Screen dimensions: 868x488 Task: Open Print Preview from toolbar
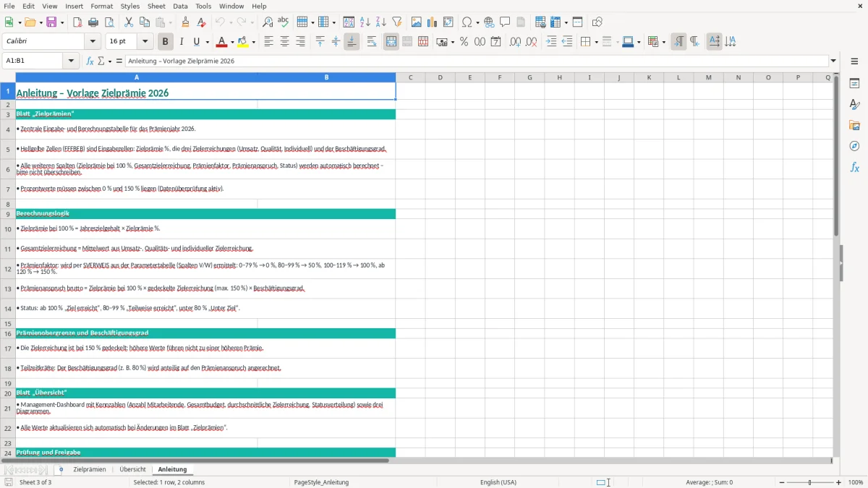tap(109, 22)
